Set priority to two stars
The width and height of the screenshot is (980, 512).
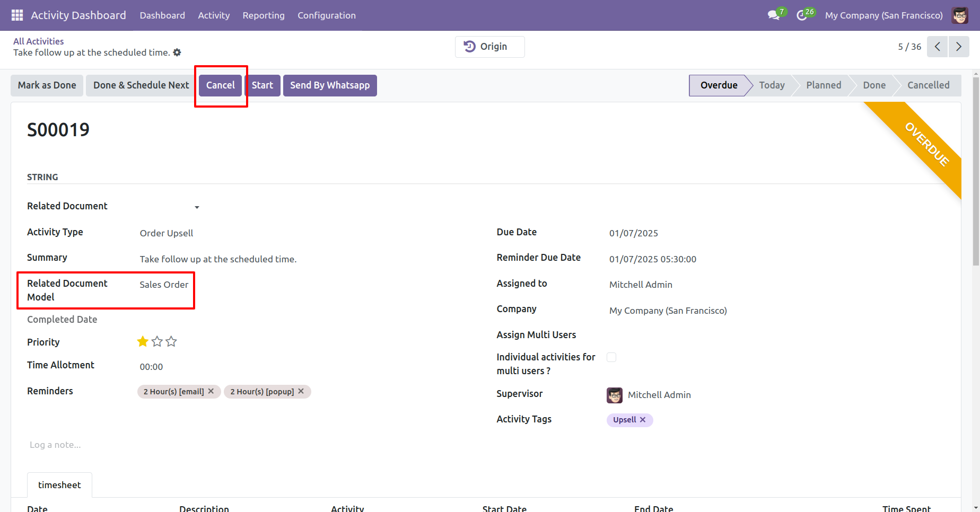pyautogui.click(x=157, y=342)
